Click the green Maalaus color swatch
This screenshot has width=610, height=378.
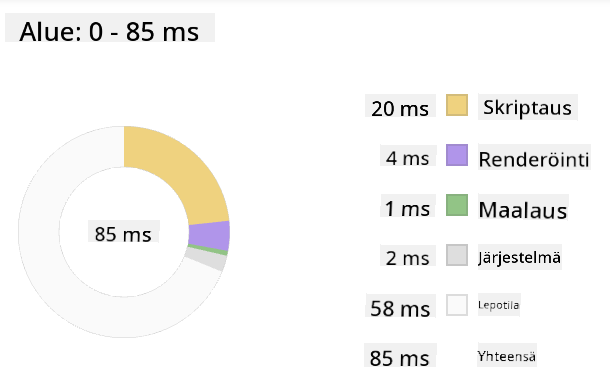point(457,205)
